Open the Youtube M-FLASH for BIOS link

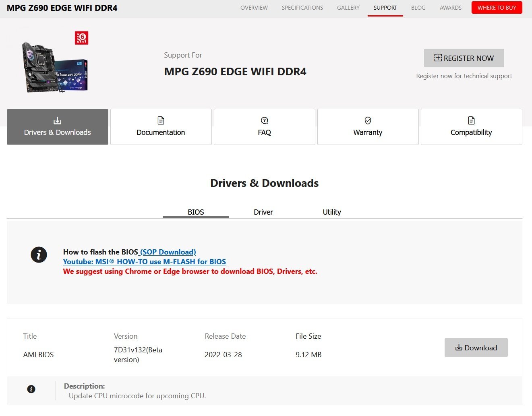pos(145,262)
